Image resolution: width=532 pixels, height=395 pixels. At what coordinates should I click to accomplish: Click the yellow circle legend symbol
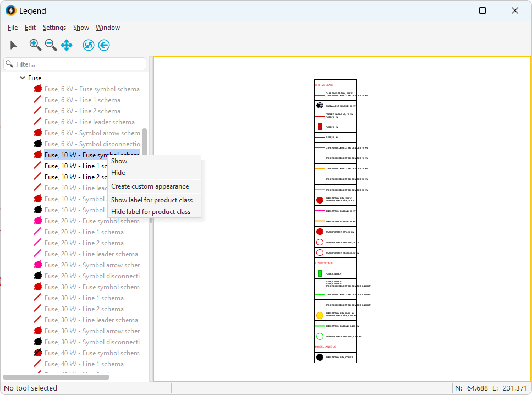click(320, 316)
